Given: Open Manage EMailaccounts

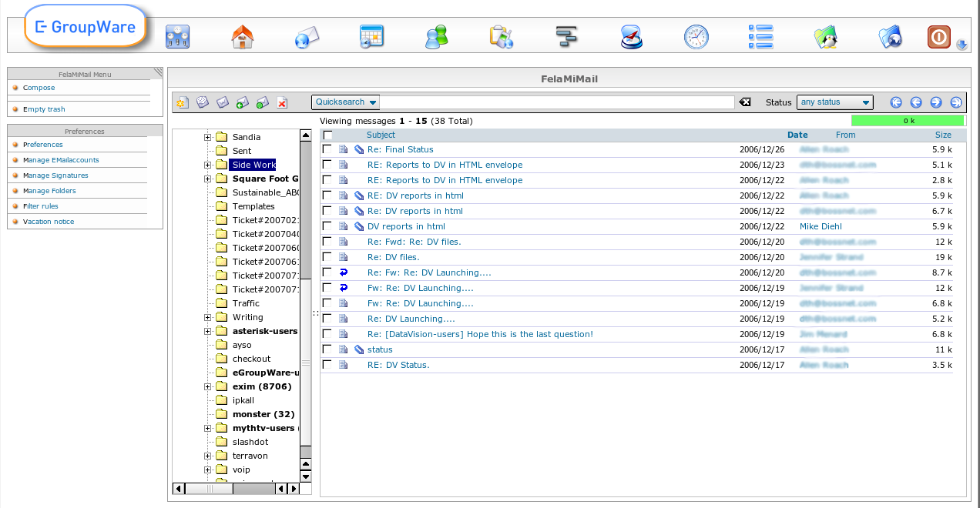Looking at the screenshot, I should click(x=61, y=160).
